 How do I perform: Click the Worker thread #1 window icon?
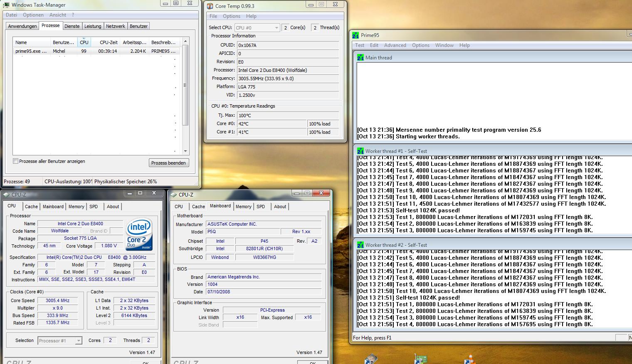[360, 151]
